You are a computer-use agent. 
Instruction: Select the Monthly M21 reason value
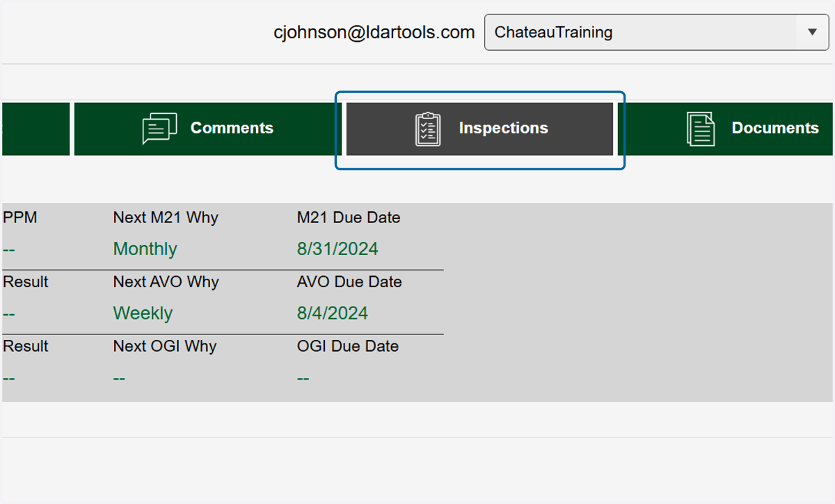(x=145, y=249)
